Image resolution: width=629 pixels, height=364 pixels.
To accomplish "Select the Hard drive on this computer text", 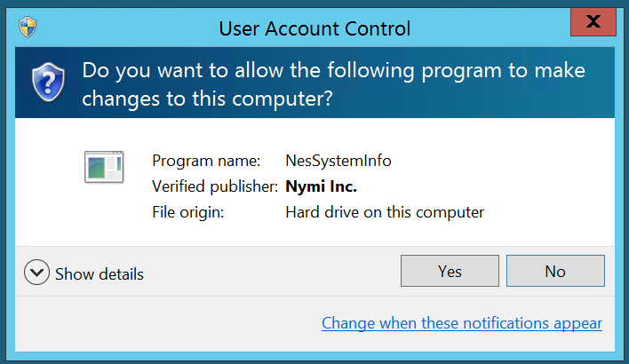I will [384, 212].
